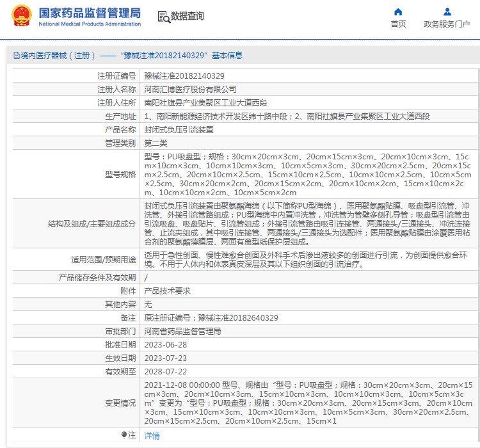Click the 注册人名称 row label
Viewport: 480px width, 448px height.
point(116,90)
